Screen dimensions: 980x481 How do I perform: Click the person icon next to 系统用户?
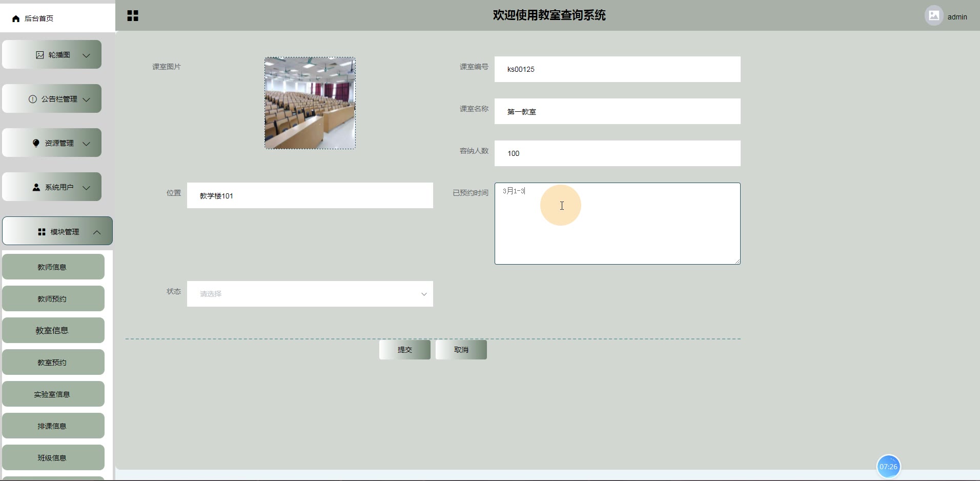(x=36, y=187)
